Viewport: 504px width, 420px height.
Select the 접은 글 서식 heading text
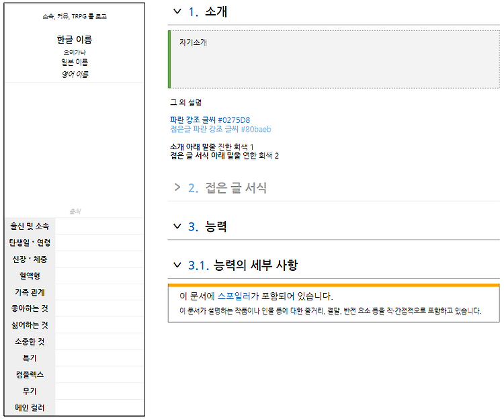coord(236,187)
